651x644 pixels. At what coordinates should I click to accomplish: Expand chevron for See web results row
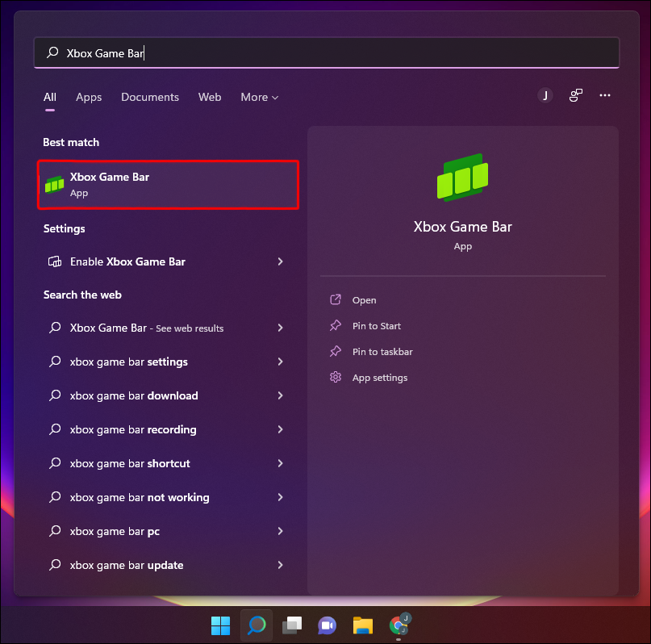[x=280, y=328]
